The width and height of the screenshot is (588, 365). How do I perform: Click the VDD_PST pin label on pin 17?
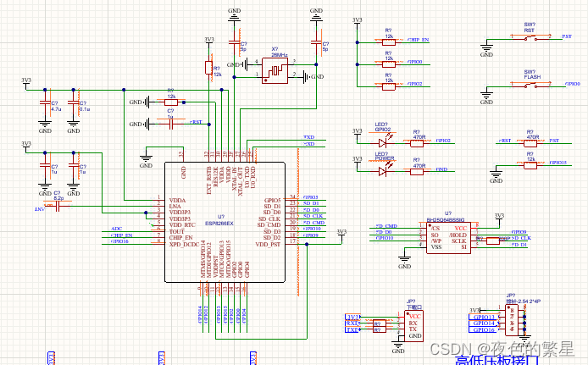[x=268, y=245]
